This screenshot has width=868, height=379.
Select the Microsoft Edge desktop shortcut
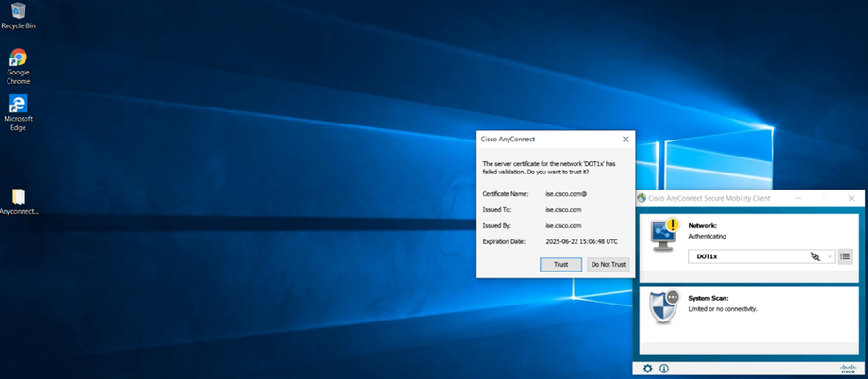click(18, 113)
